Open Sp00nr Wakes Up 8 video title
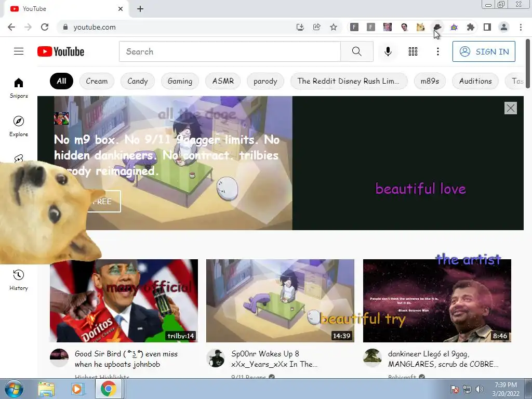The height and width of the screenshot is (399, 532). pos(274,359)
